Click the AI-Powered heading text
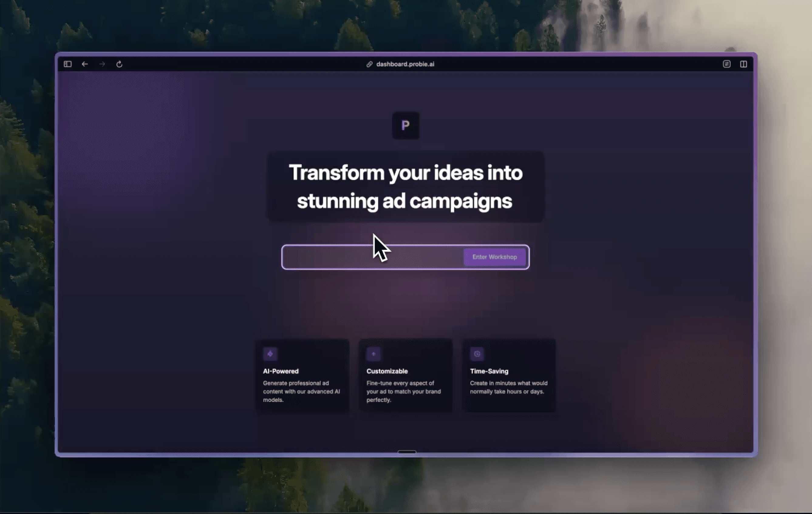Image resolution: width=812 pixels, height=514 pixels. pos(281,371)
